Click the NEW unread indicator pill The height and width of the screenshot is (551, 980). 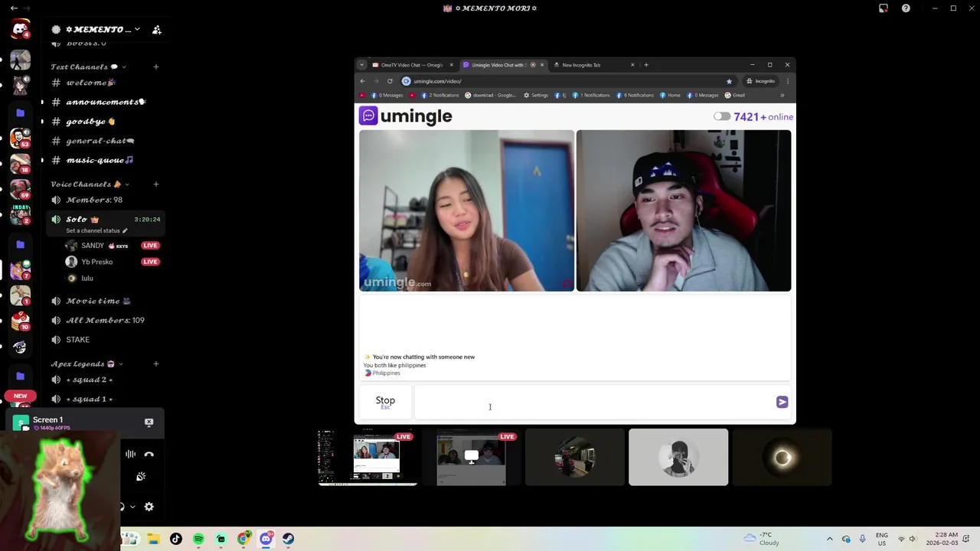[x=20, y=396]
